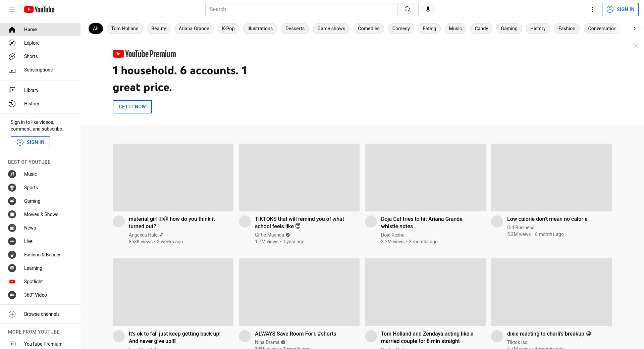
Task: Click the sidebar SIGN IN button
Action: [x=30, y=142]
